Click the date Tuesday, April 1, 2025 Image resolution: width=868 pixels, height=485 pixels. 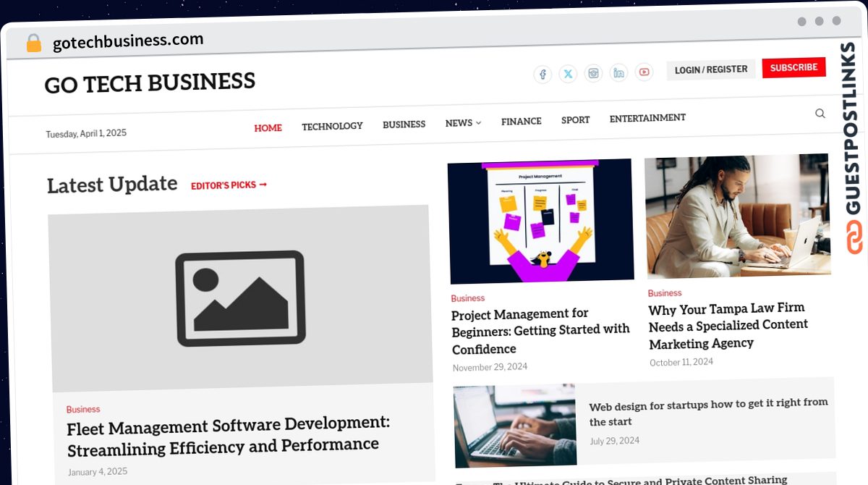coord(86,134)
